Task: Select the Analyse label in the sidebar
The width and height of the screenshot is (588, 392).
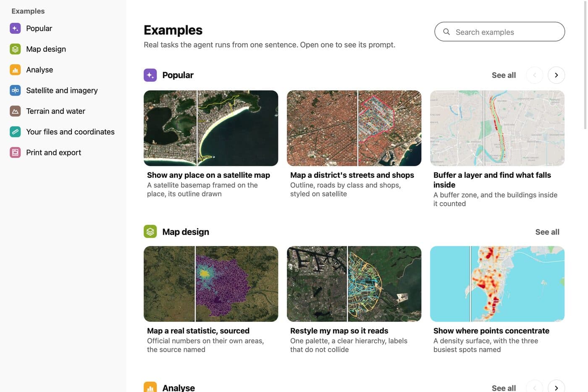Action: [x=39, y=70]
